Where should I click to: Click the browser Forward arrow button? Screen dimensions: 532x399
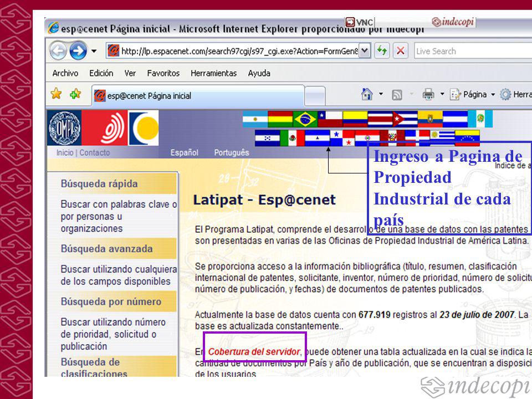(78, 51)
